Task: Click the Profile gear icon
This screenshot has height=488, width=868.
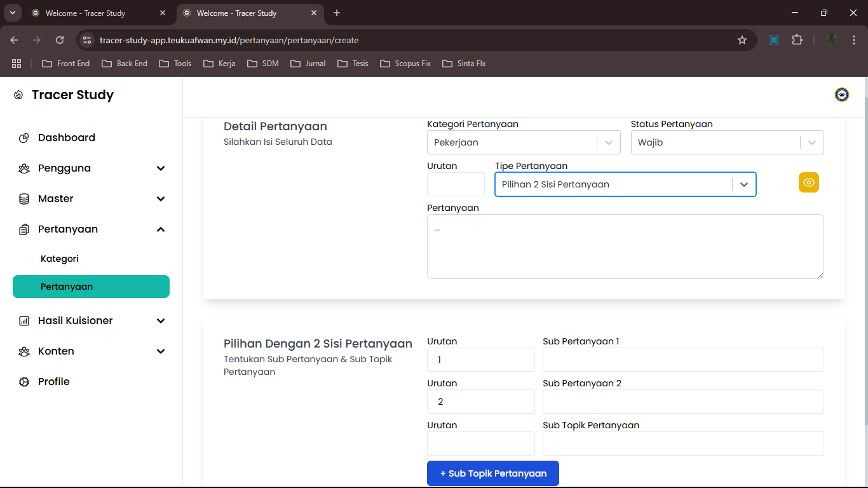Action: (x=24, y=382)
